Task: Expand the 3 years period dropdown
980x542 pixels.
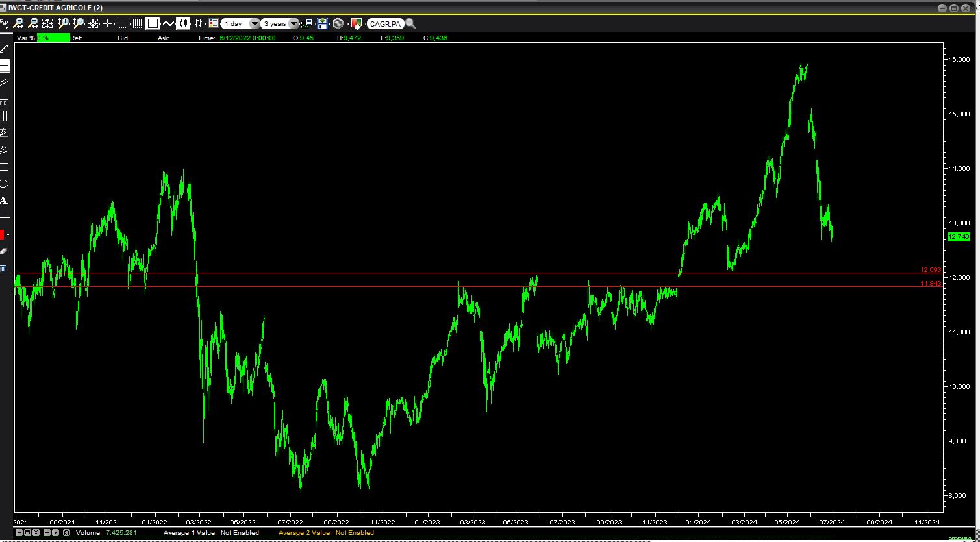Action: tap(294, 23)
